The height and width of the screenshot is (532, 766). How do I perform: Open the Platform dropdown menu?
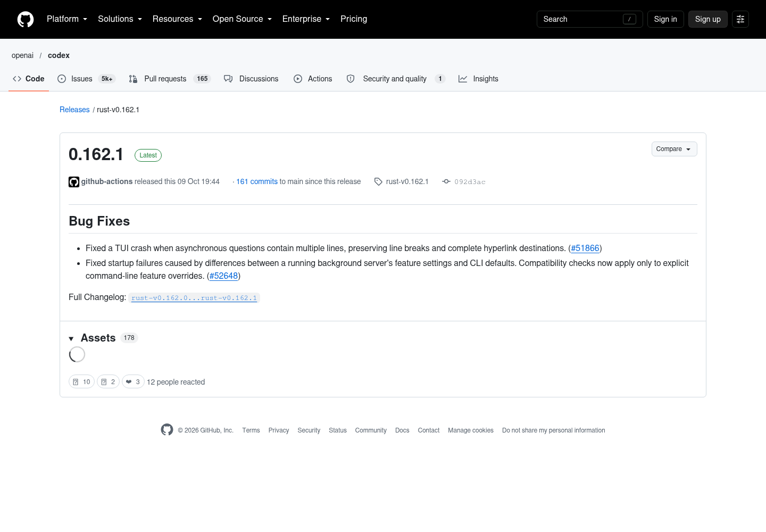click(67, 19)
